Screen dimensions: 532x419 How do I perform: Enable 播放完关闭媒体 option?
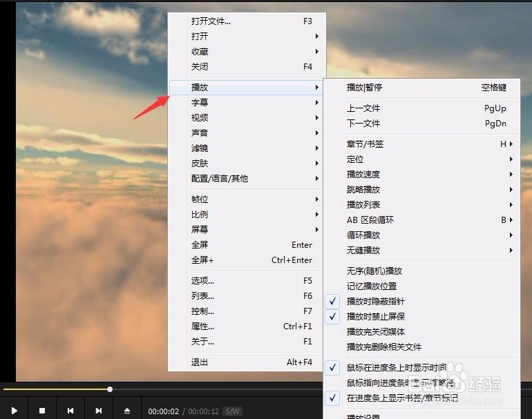[421, 331]
